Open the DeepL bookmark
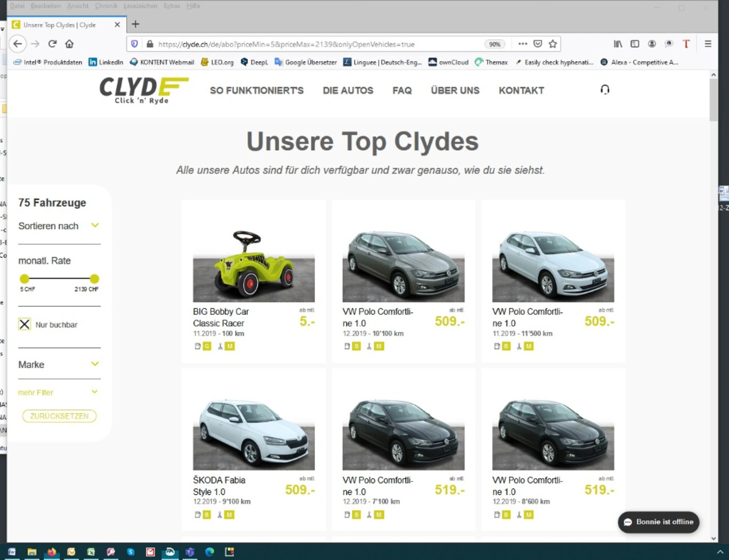Screen dimensions: 729x560 (254, 62)
